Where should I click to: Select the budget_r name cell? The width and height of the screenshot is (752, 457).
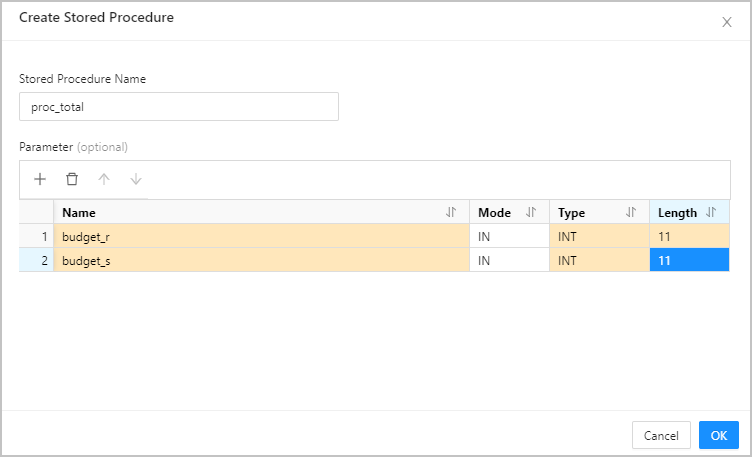point(261,236)
